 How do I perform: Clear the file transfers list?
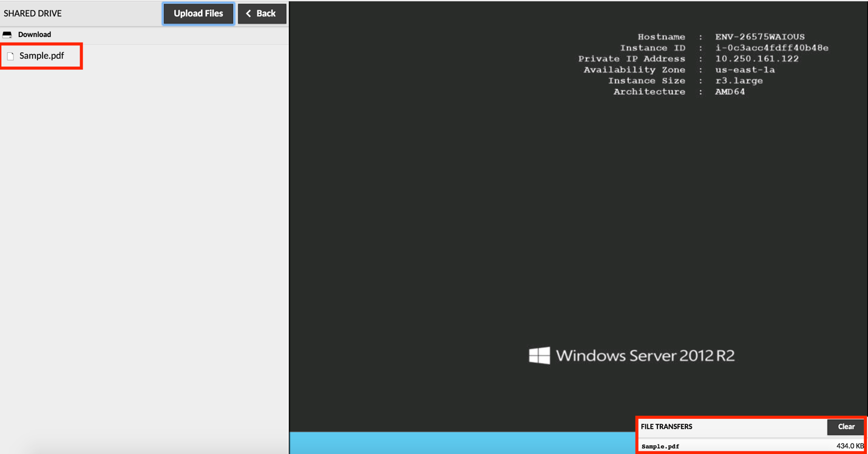tap(846, 427)
